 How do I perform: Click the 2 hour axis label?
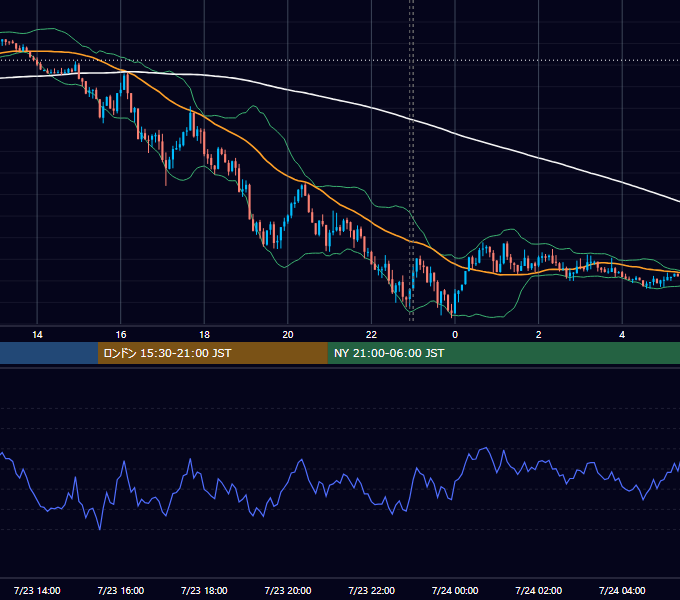pos(539,335)
